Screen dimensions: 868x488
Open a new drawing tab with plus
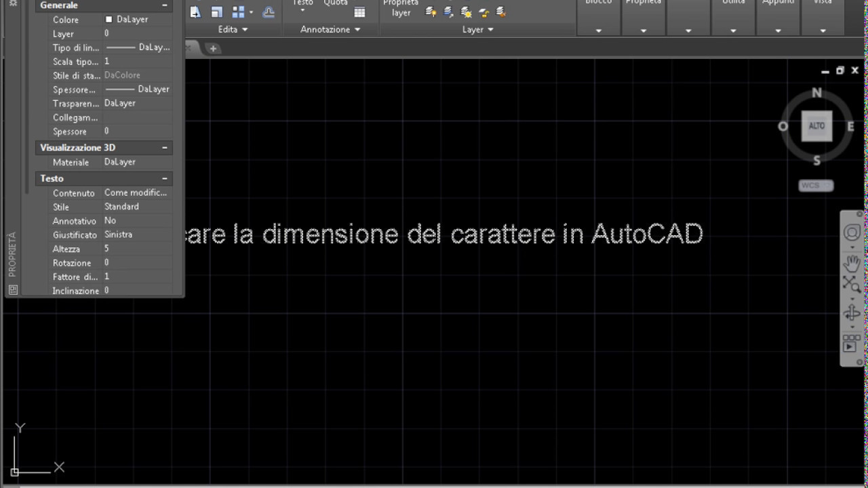213,48
